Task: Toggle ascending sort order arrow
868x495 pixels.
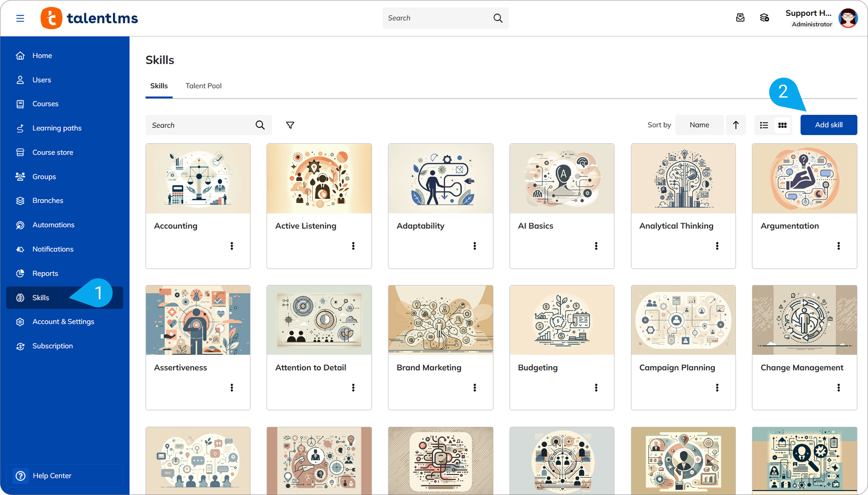Action: (x=736, y=125)
